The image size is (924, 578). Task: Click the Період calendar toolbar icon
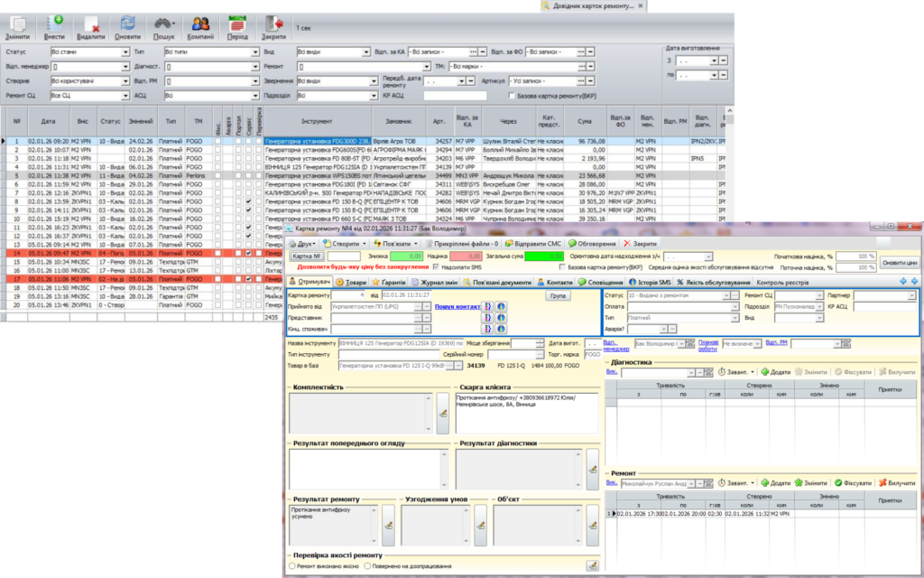click(x=237, y=28)
